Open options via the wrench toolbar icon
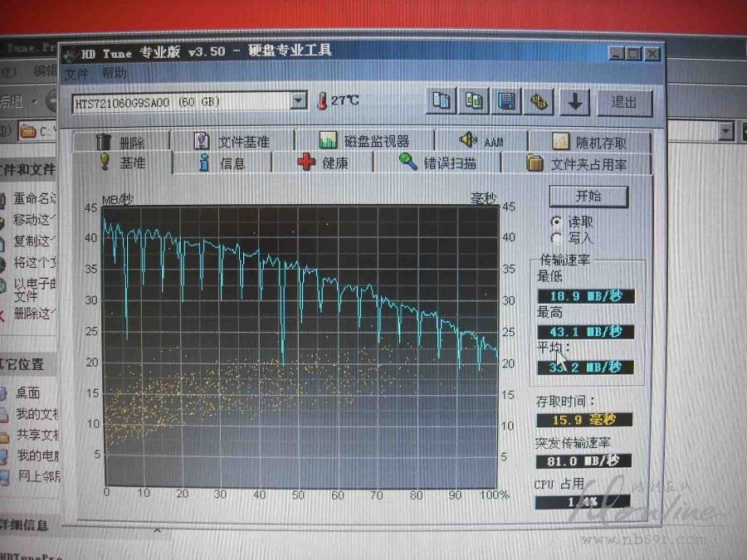Screen dimensions: 747x560 (x=539, y=101)
